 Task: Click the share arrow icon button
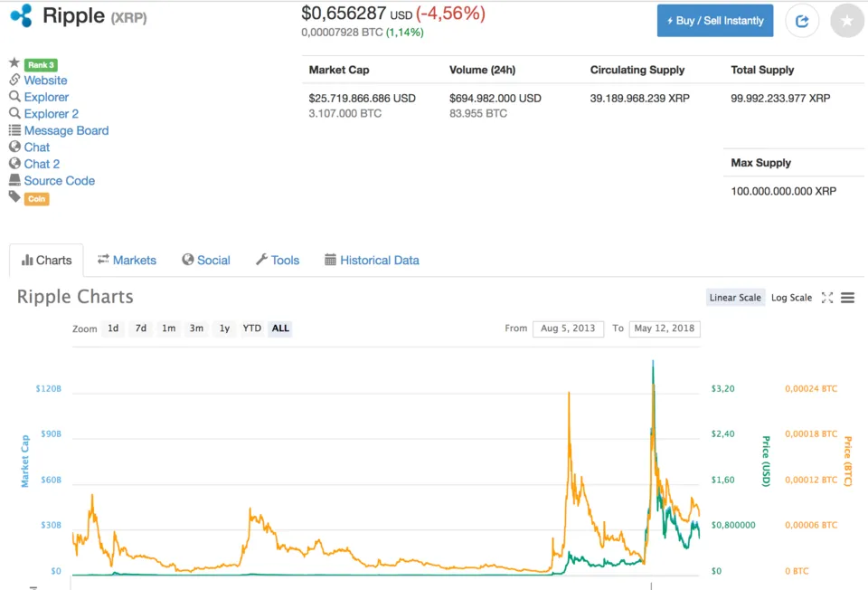(802, 21)
